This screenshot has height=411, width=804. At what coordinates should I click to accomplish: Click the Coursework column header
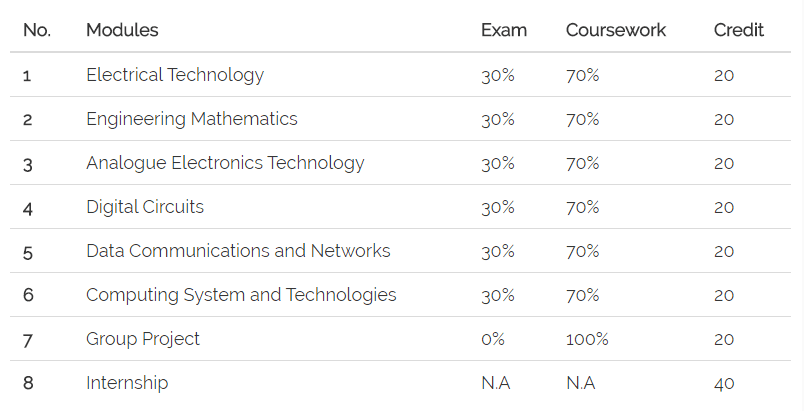pos(616,30)
